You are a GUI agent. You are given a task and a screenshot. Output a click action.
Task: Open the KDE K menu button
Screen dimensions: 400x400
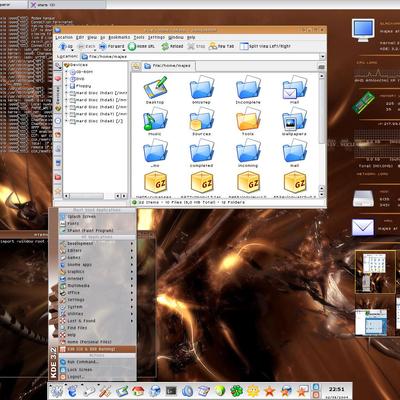[x=57, y=391]
